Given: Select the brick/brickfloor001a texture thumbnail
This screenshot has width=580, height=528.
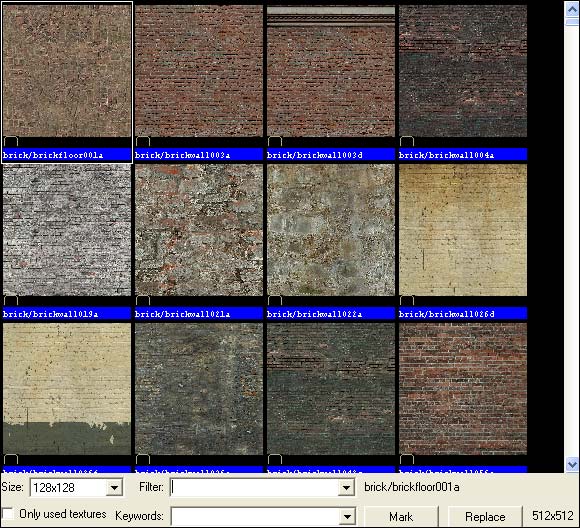Looking at the screenshot, I should [67, 71].
